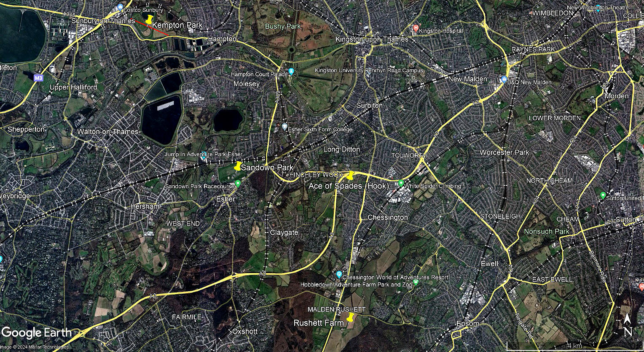This screenshot has width=644, height=352.
Task: Click the RAYNES PARK label
Action: coord(533,49)
